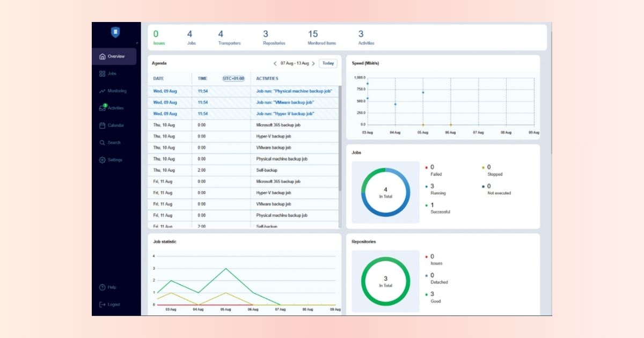Viewport: 644px width, 338px height.
Task: Select the Overview menu item
Action: point(115,56)
